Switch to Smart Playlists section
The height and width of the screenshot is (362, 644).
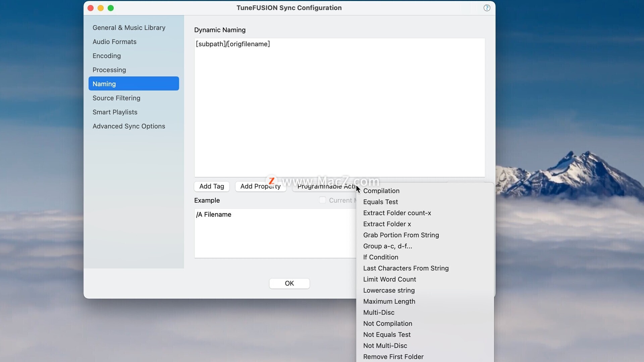pos(133,112)
